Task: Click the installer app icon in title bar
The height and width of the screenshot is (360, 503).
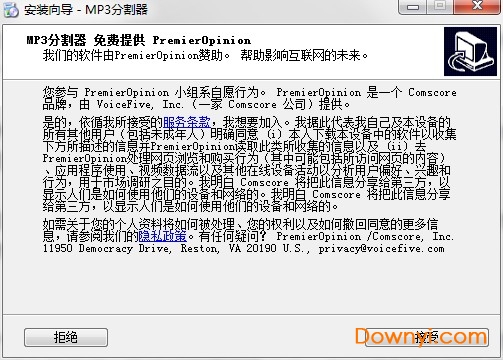Action: (x=11, y=9)
